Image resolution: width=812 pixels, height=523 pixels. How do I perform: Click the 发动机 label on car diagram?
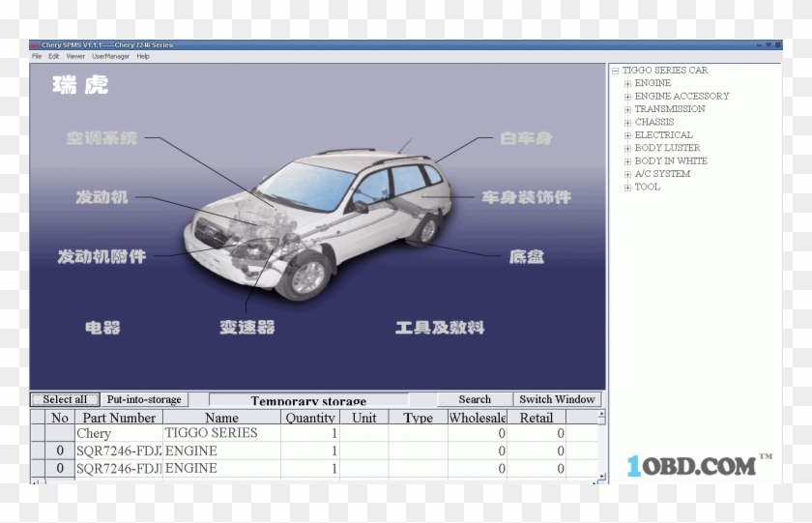101,197
